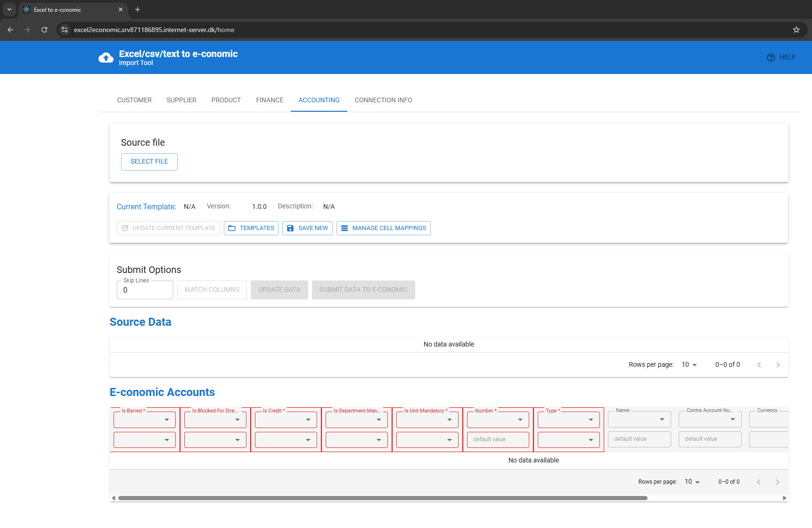Open the Type column dropdown
The height and width of the screenshot is (528, 812).
tap(569, 420)
